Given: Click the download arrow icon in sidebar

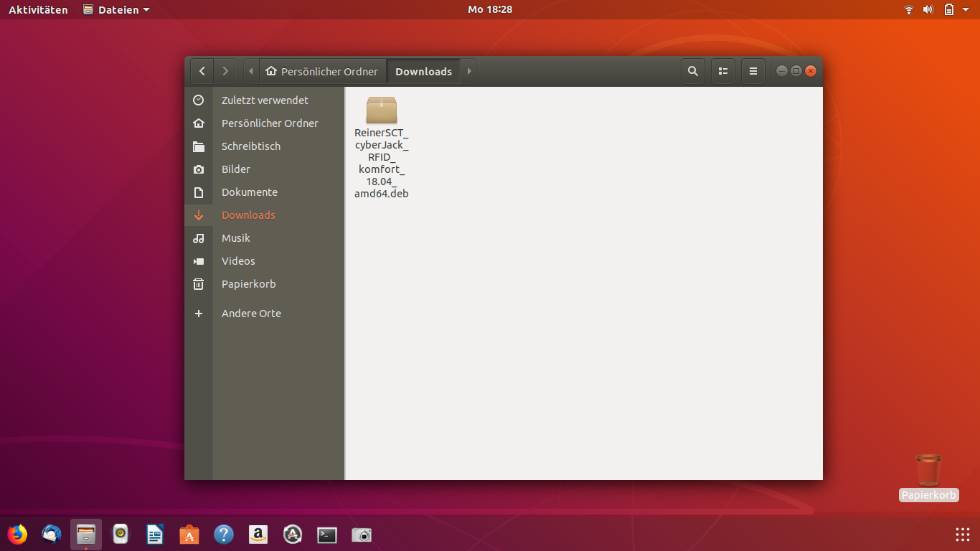Looking at the screenshot, I should 199,215.
